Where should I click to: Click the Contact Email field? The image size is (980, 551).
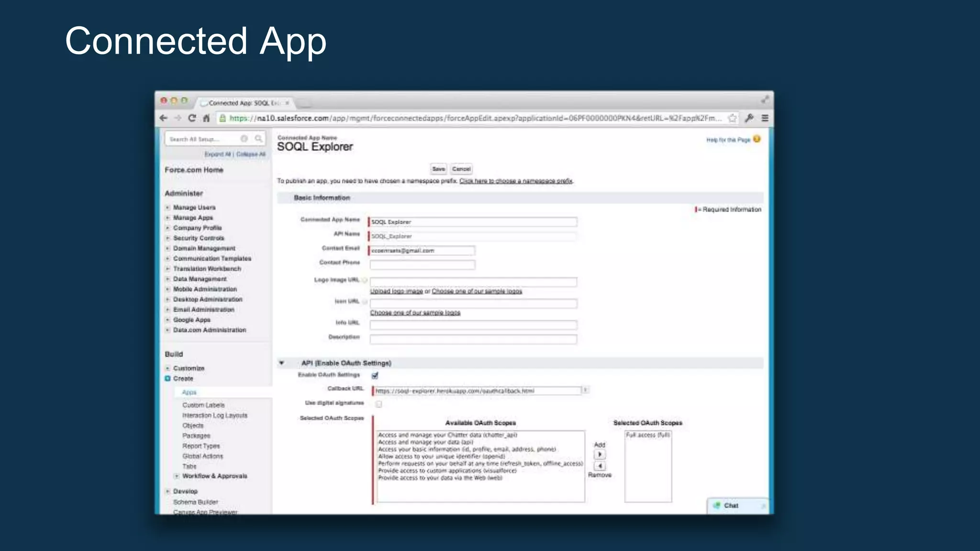click(422, 251)
